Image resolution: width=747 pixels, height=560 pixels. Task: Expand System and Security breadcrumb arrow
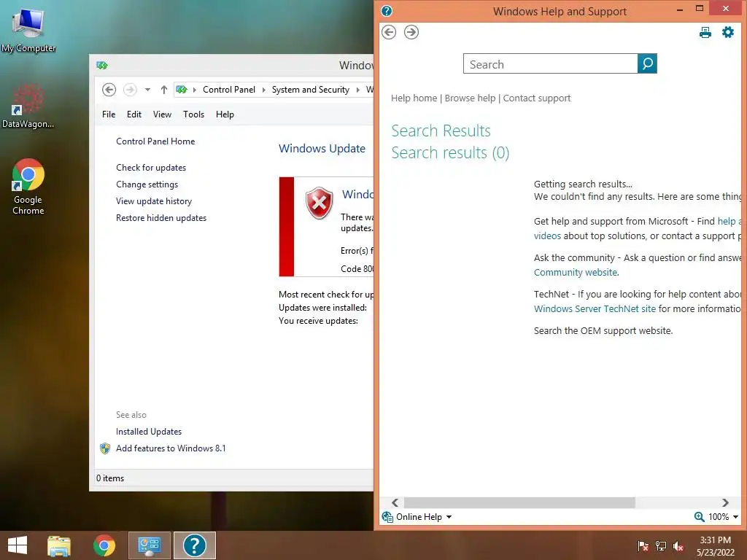pos(357,90)
